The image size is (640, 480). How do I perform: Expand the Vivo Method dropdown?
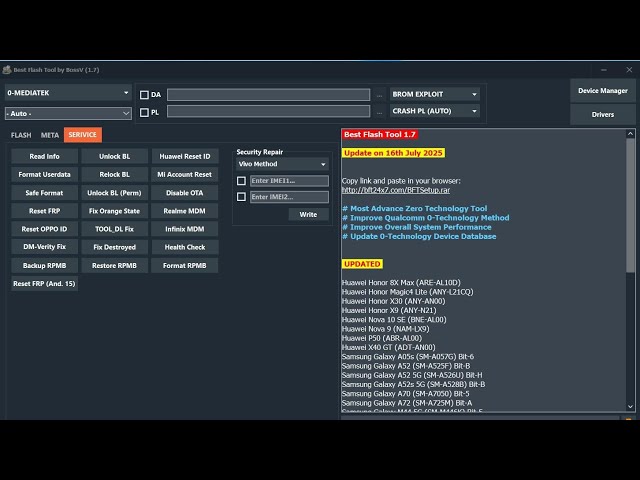282,164
